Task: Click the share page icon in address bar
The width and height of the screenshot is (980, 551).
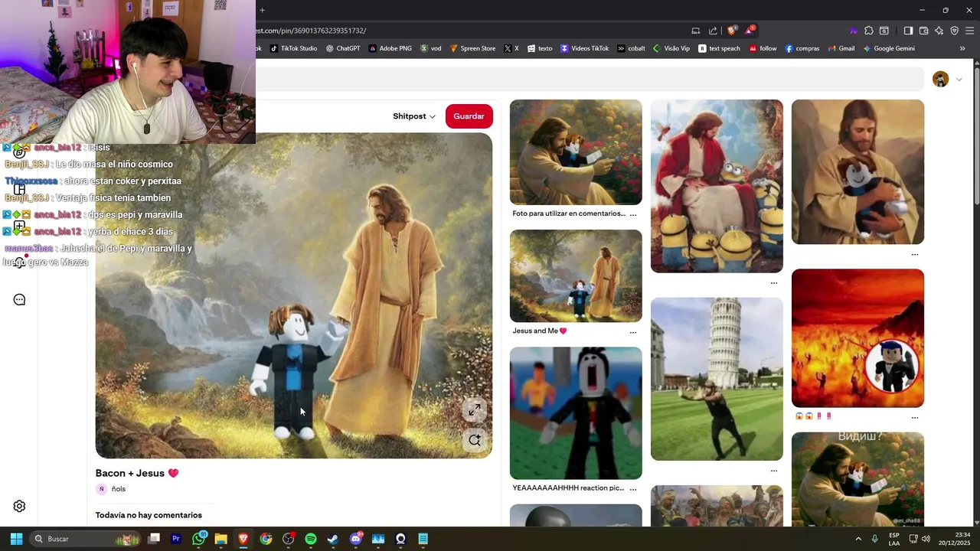Action: point(713,31)
